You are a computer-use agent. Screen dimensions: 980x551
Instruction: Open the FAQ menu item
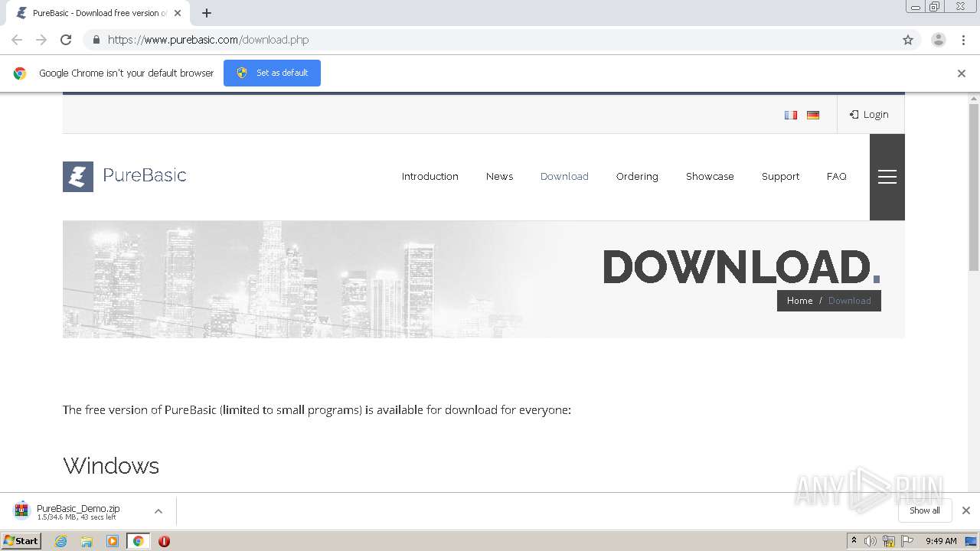tap(837, 176)
